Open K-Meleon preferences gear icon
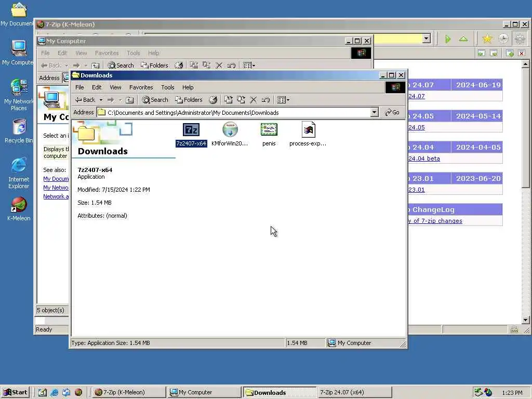Screen dimensions: 532x399 coord(520,38)
